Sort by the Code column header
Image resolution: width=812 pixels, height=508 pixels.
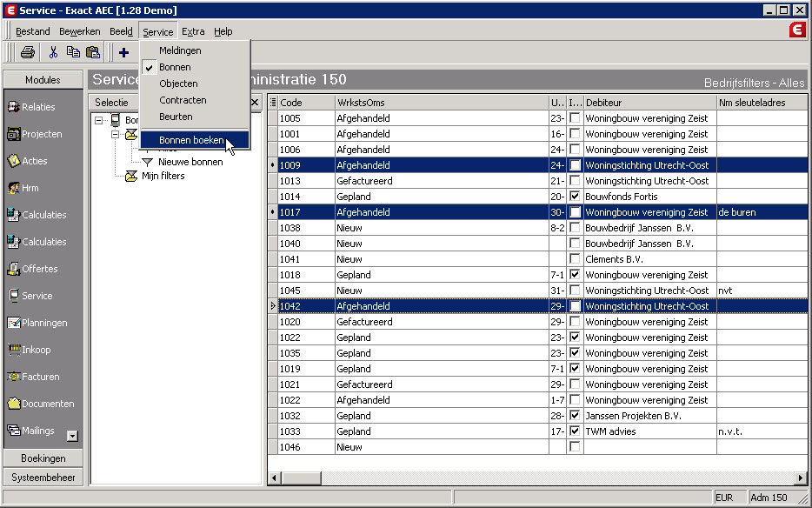(307, 103)
